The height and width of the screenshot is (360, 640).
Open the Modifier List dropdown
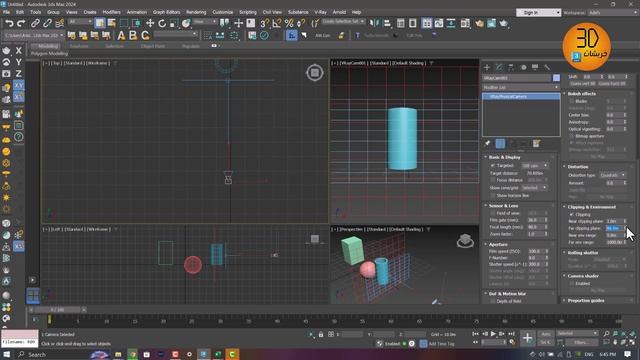tap(521, 87)
